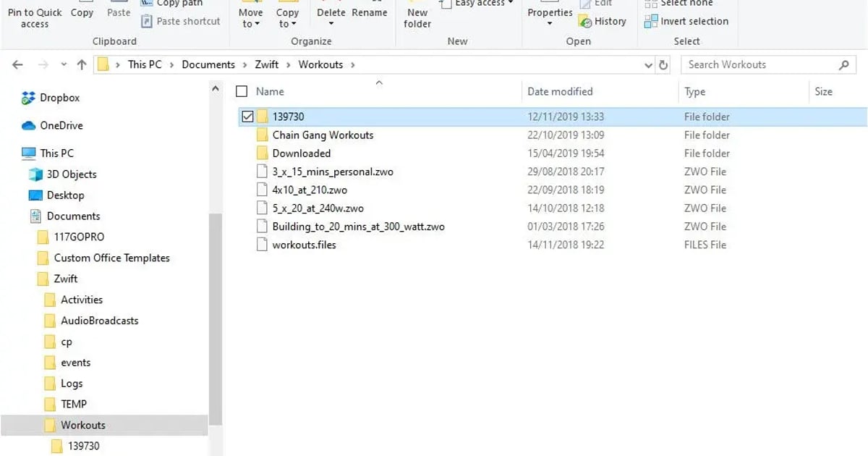Click the refresh icon beside the address bar
868x456 pixels.
(663, 65)
